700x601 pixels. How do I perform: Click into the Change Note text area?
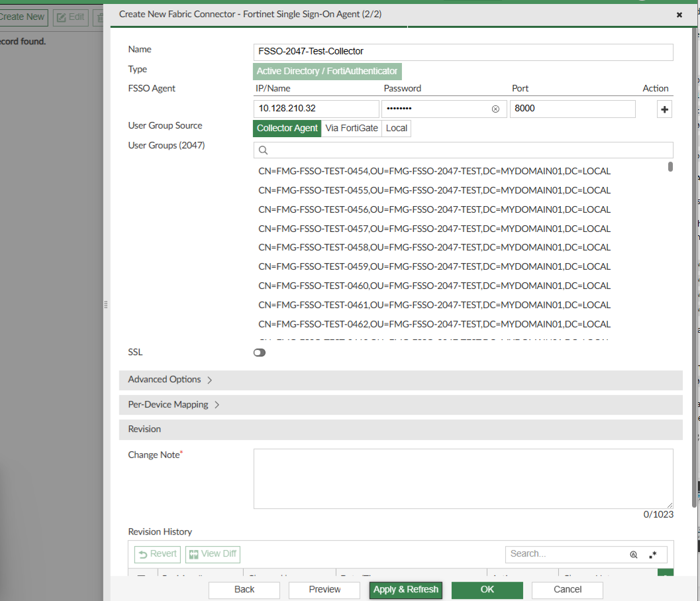tap(463, 479)
